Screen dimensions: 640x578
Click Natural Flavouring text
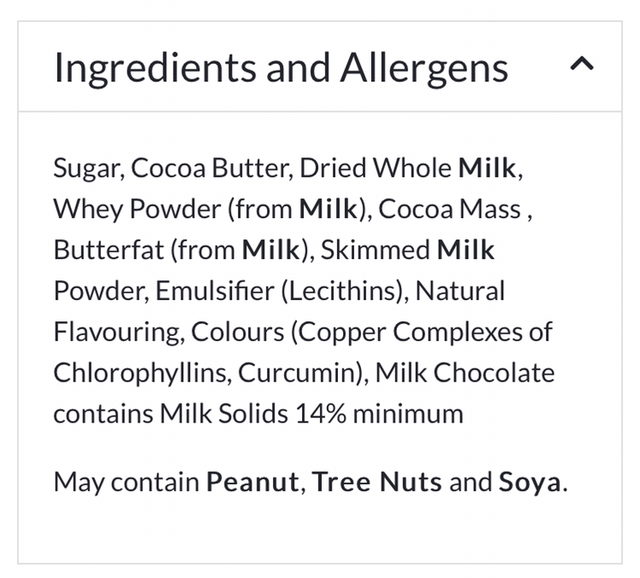[460, 291]
